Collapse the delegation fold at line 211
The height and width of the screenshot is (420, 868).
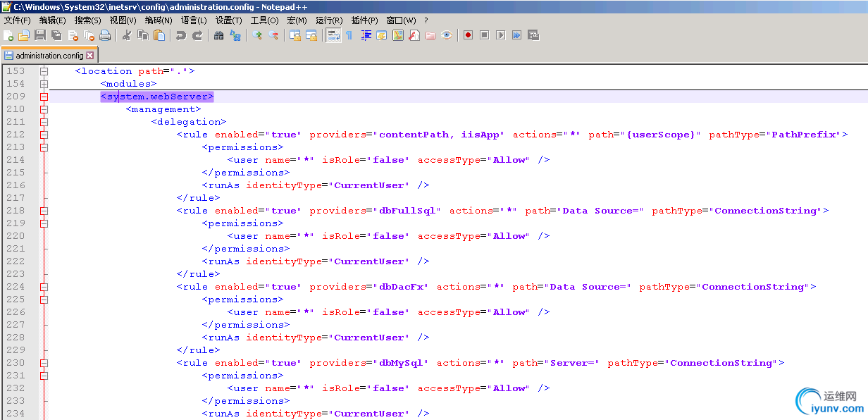(x=44, y=122)
